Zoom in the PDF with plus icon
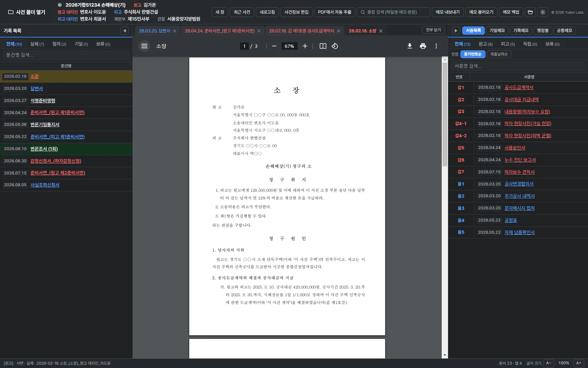Image resolution: width=588 pixels, height=368 pixels. 305,46
